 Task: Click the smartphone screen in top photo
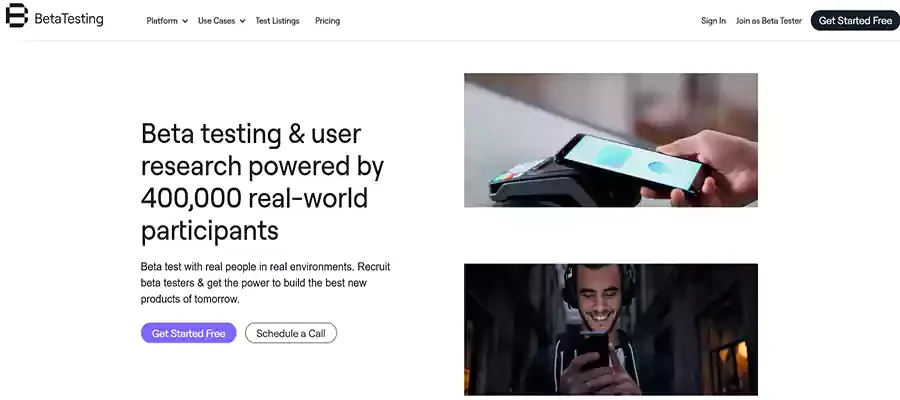click(631, 160)
